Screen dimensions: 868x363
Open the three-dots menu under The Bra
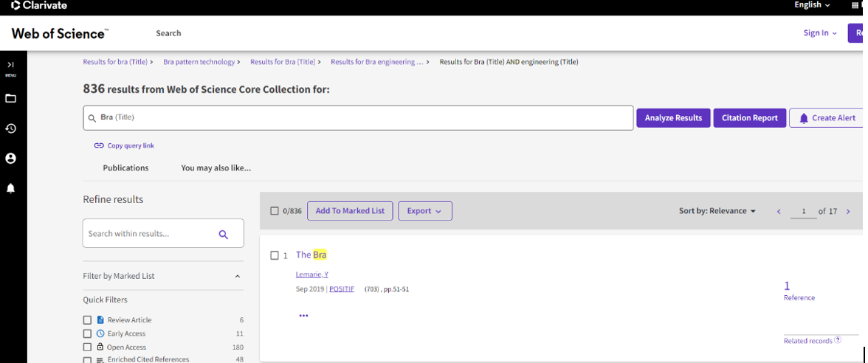(x=303, y=316)
